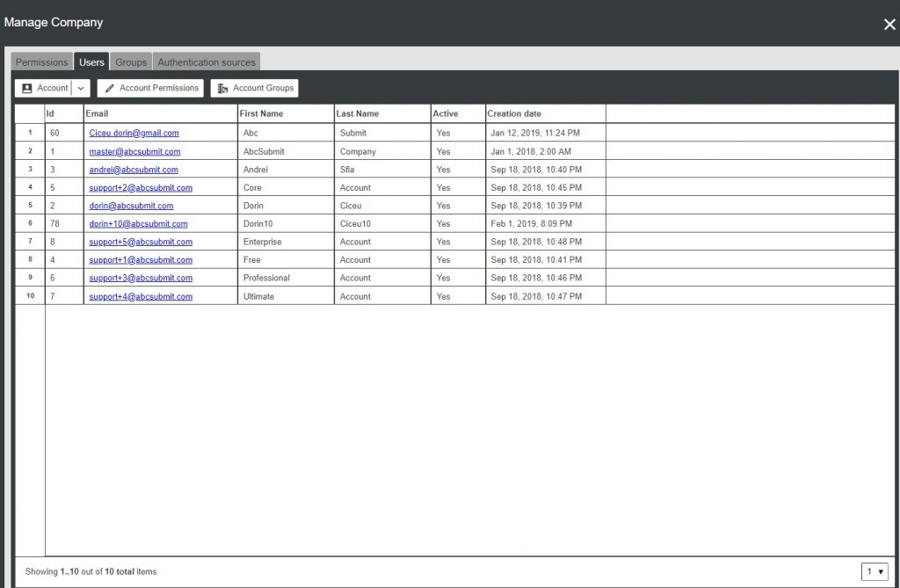This screenshot has height=588, width=900.
Task: Select the Authentication sources tab
Action: point(207,62)
